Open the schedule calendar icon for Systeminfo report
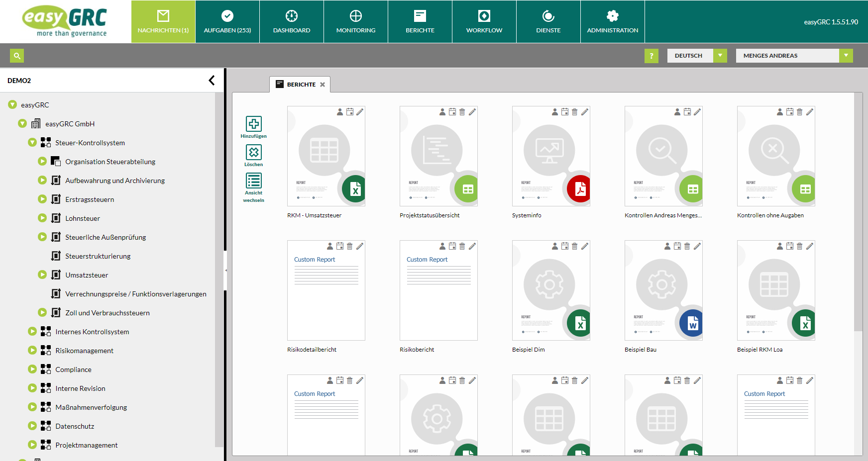868x461 pixels. tap(565, 112)
